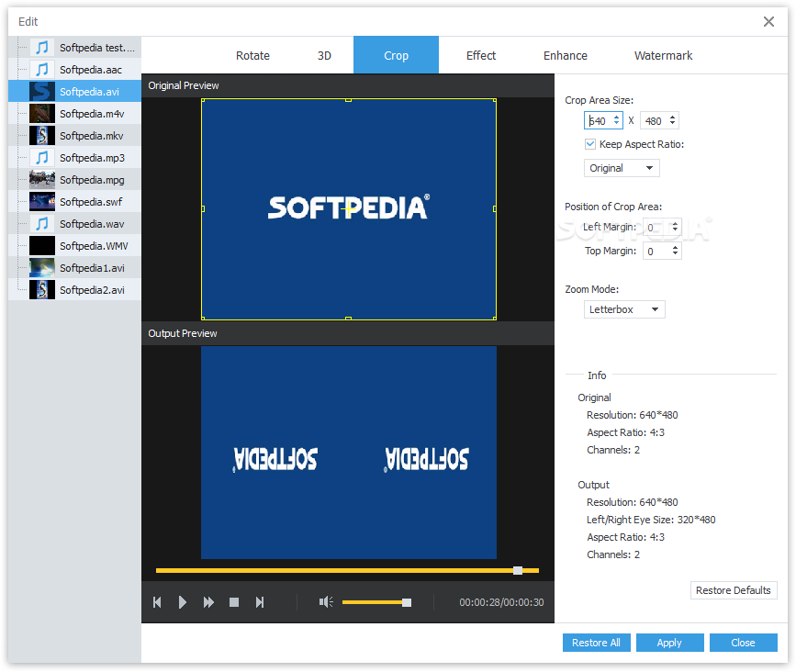
Task: Click Top Margin stepper arrows
Action: pos(675,251)
